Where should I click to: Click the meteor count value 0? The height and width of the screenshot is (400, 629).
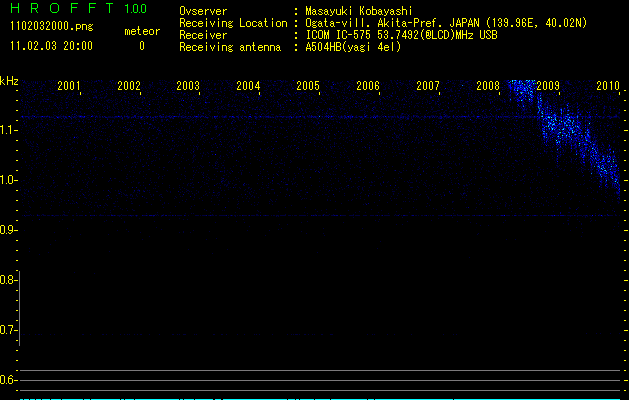(x=142, y=46)
